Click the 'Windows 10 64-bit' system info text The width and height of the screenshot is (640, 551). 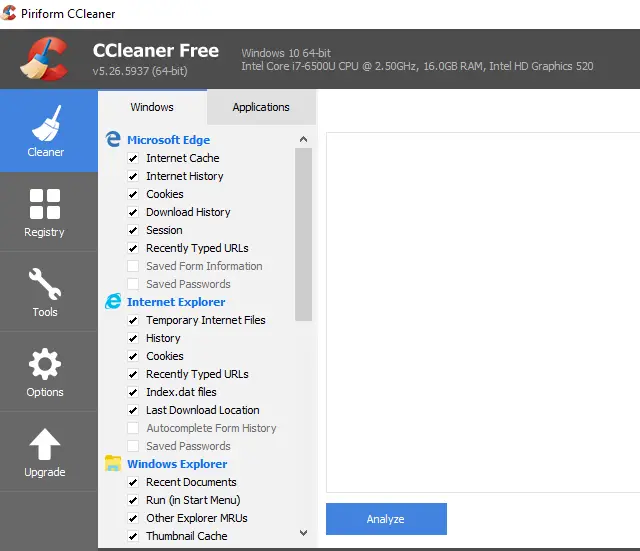(286, 53)
